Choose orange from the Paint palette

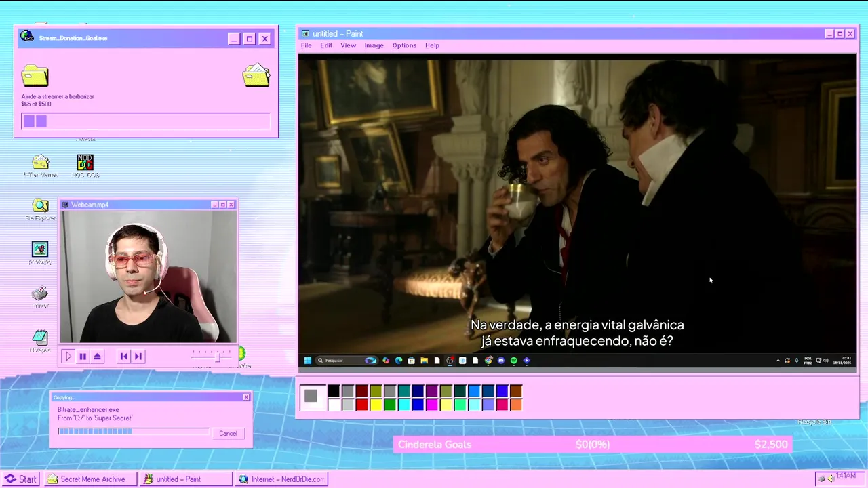pyautogui.click(x=516, y=405)
